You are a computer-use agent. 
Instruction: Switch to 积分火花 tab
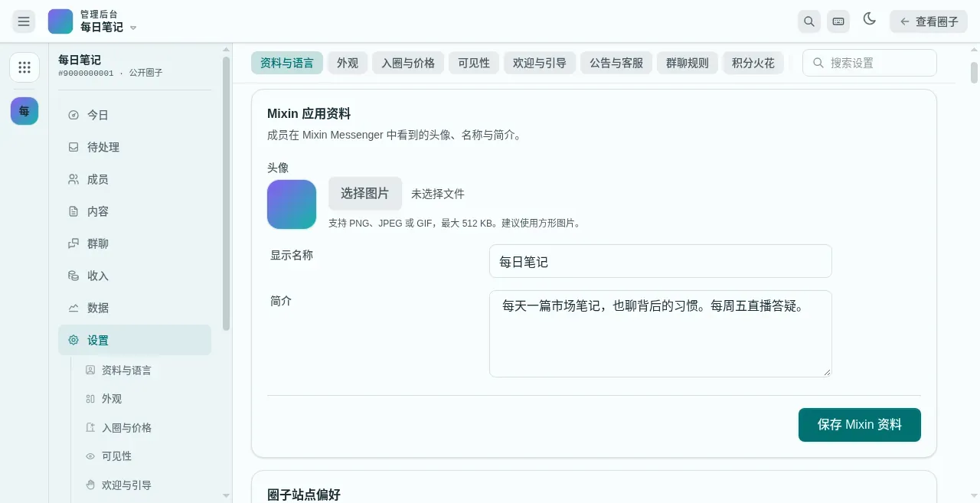tap(753, 63)
